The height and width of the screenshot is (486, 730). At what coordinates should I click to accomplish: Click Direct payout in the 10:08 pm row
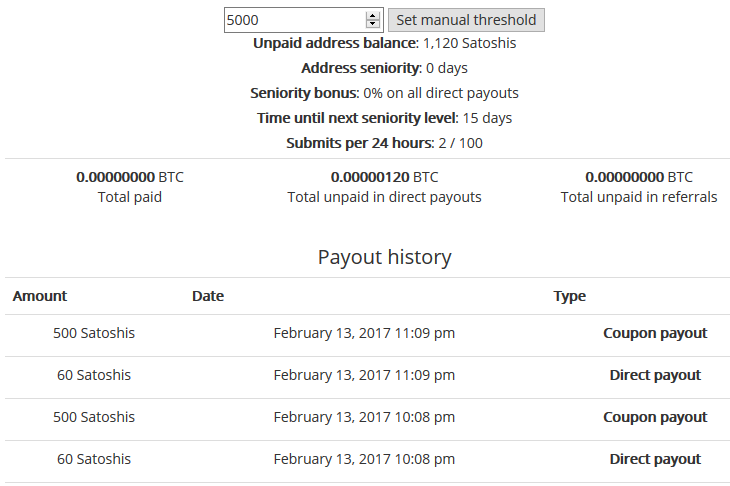click(x=654, y=459)
